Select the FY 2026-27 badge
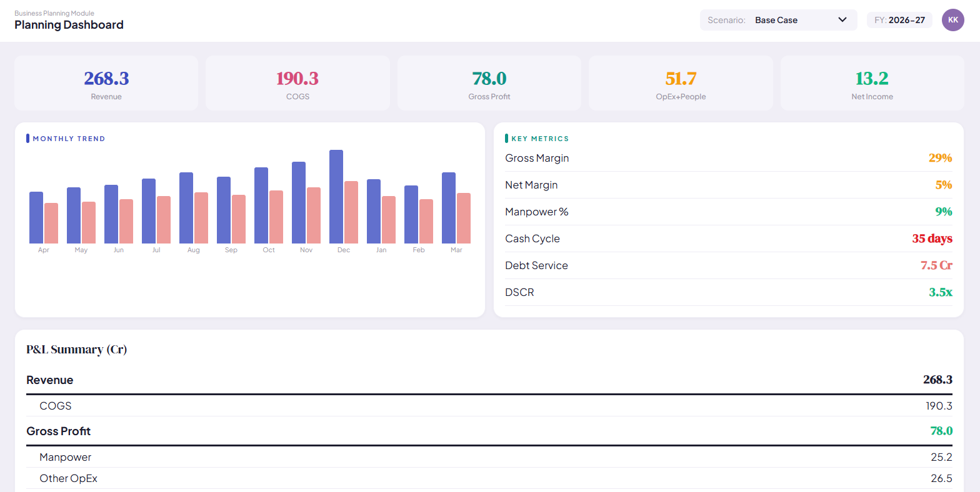The width and height of the screenshot is (980, 492). pos(899,20)
